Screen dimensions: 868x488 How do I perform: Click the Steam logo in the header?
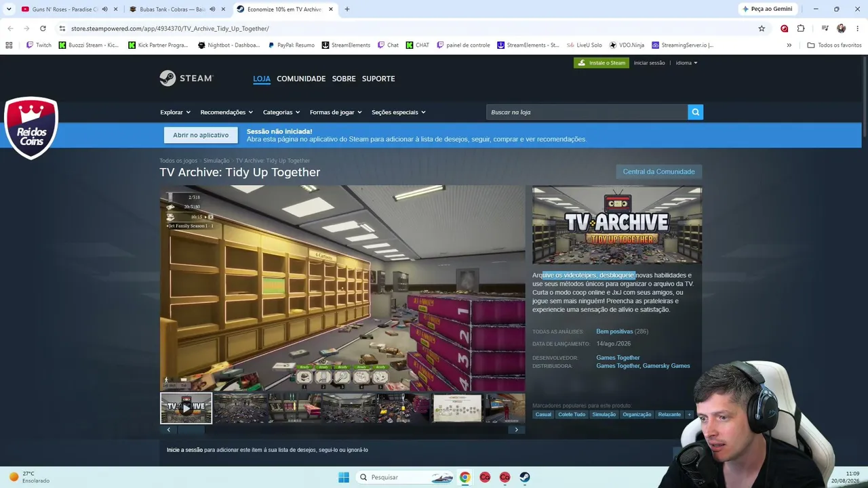(x=186, y=79)
